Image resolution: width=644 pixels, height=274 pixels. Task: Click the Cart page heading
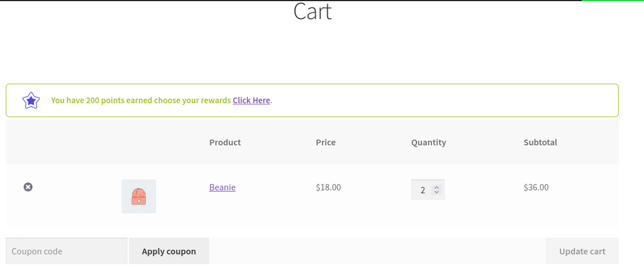coord(313,11)
